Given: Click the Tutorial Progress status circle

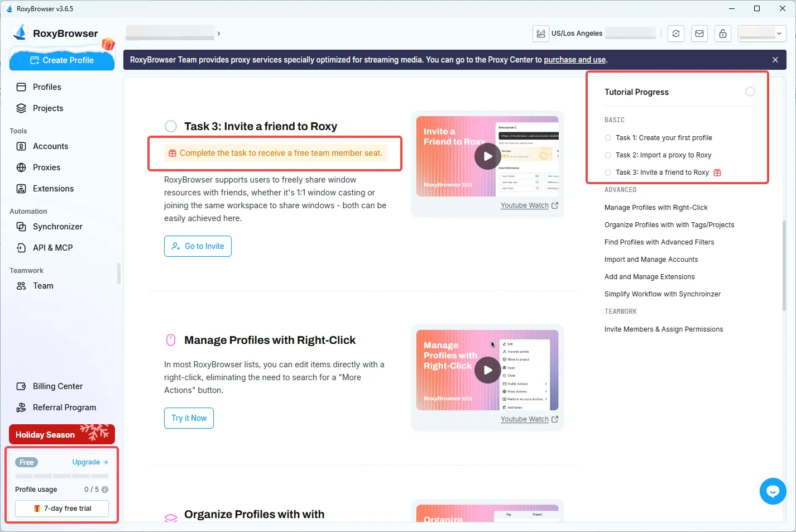Looking at the screenshot, I should (x=750, y=91).
